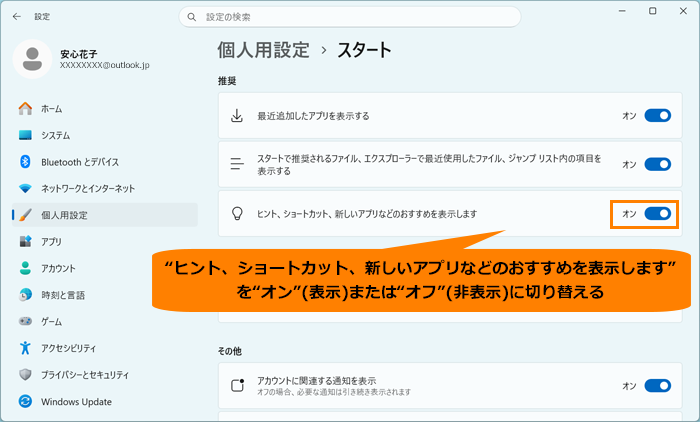Open ホーム in the sidebar
Viewport: 700px width, 422px height.
105,109
